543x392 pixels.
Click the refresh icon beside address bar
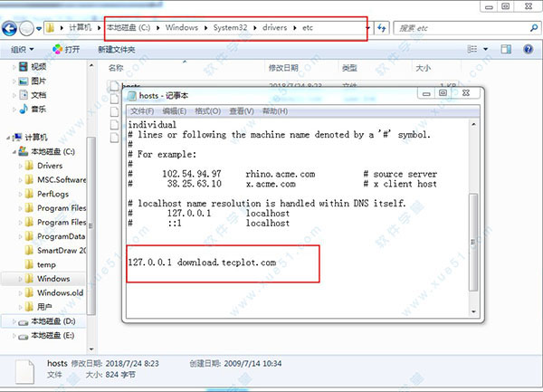[382, 28]
